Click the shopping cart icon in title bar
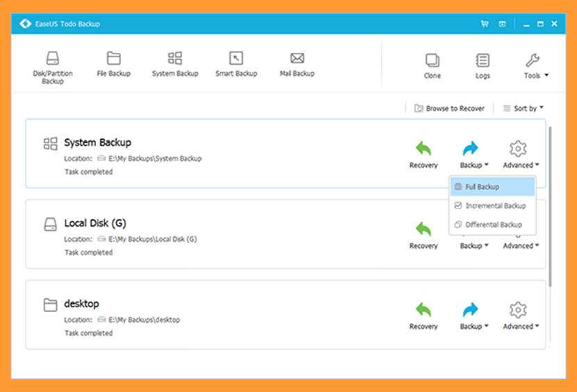The height and width of the screenshot is (392, 577). point(485,24)
